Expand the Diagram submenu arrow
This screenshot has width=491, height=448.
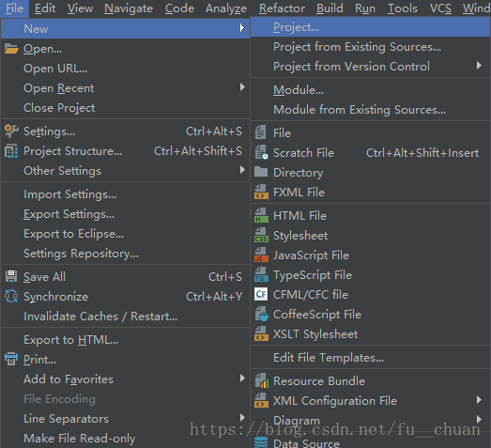point(479,420)
